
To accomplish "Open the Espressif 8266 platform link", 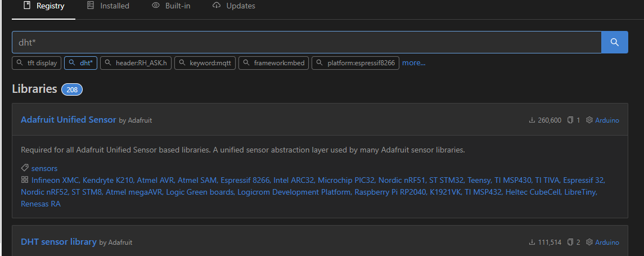I will 245,181.
